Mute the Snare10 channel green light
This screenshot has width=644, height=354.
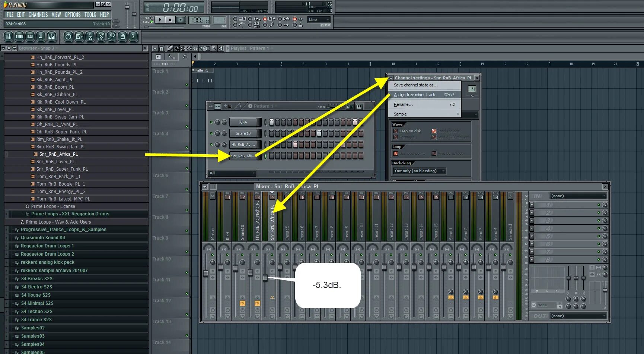click(x=211, y=133)
